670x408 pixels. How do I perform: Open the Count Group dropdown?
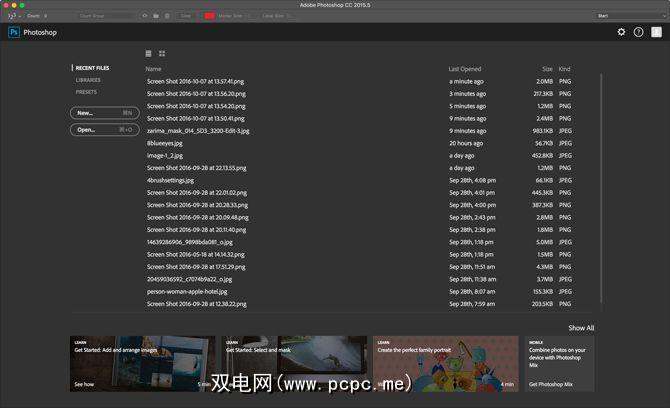pyautogui.click(x=107, y=16)
